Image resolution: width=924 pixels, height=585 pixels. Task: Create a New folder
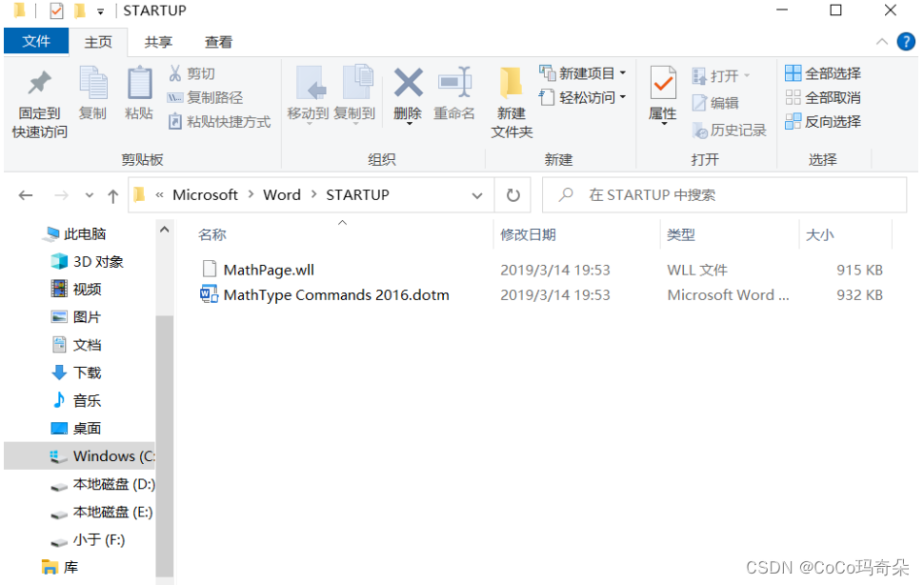click(x=512, y=103)
